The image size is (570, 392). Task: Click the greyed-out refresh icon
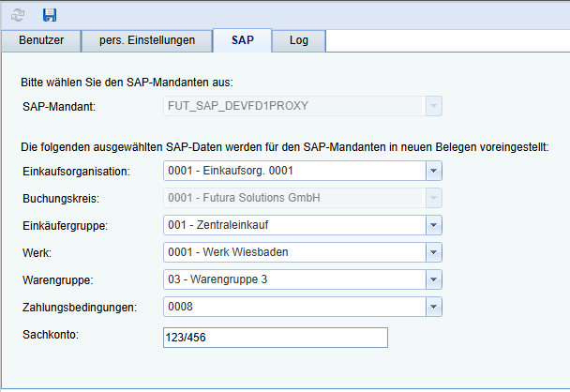(19, 14)
